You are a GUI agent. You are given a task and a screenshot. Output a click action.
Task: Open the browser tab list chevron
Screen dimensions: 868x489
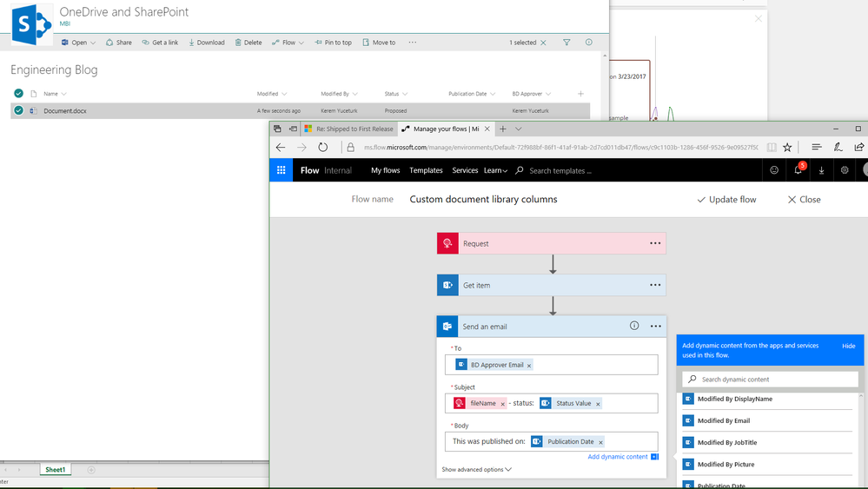coord(518,129)
